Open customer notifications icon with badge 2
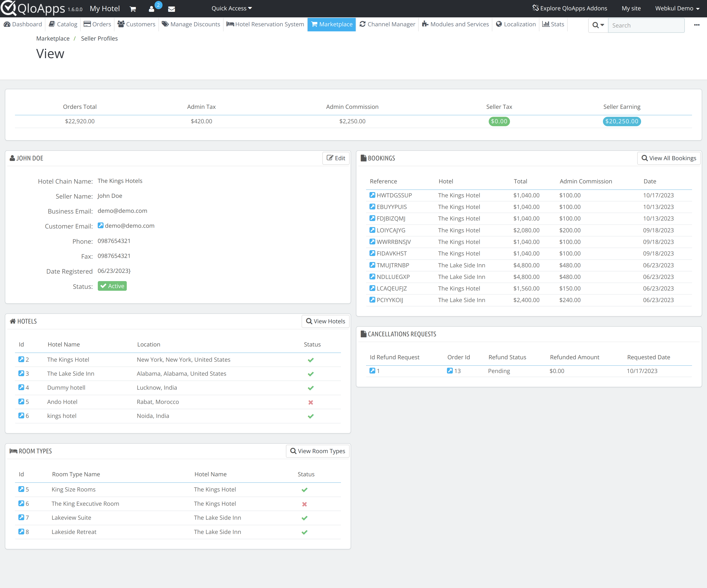Viewport: 707px width, 588px height. click(151, 9)
